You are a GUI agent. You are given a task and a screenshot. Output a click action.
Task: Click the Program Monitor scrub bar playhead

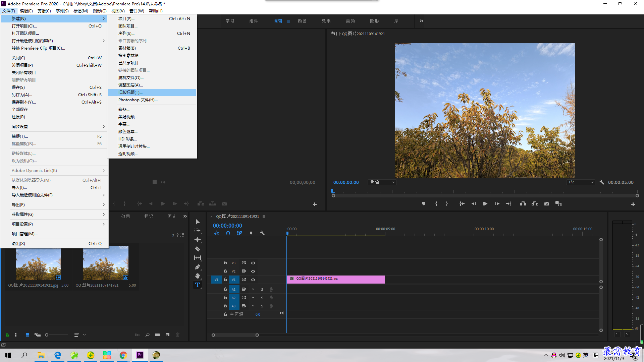point(332,191)
